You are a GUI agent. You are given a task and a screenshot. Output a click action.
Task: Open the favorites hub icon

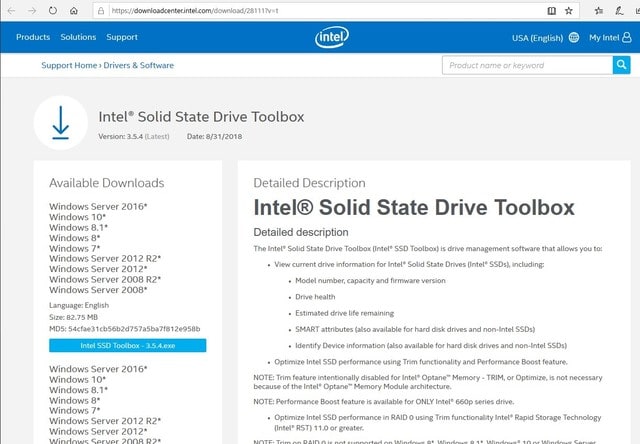(599, 11)
